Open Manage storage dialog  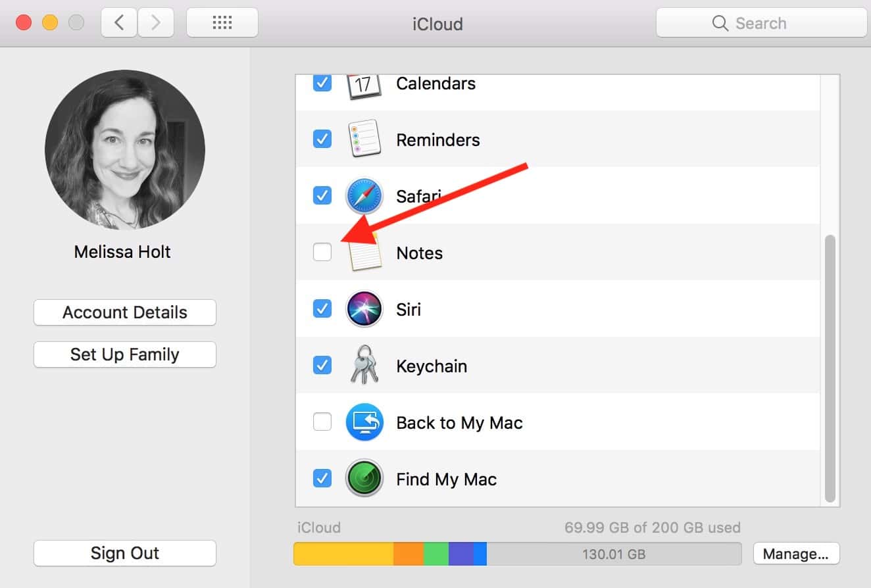tap(796, 554)
